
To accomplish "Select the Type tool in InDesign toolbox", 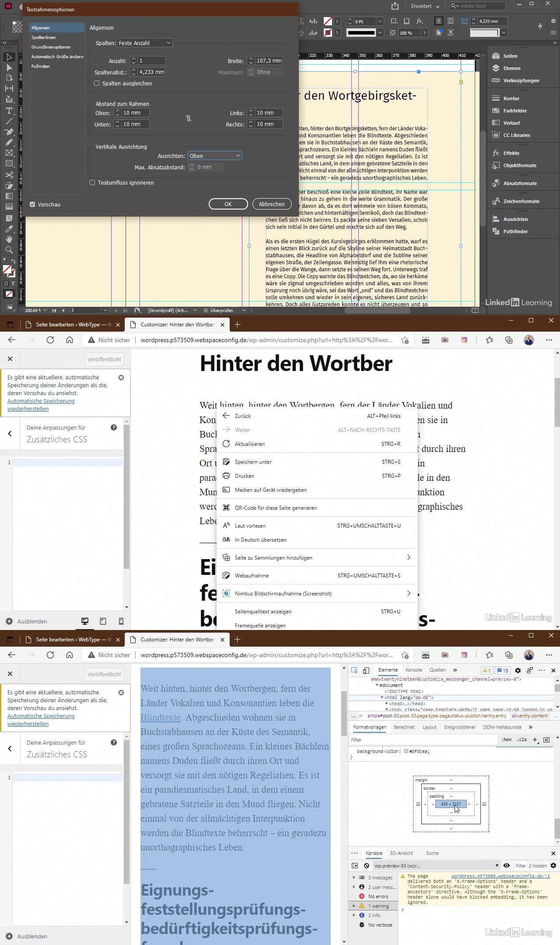I will click(x=9, y=111).
